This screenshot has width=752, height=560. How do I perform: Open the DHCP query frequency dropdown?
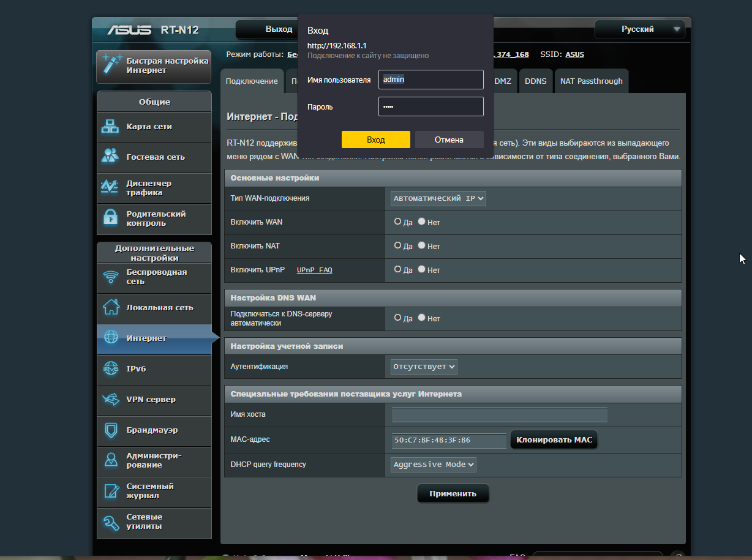point(434,465)
